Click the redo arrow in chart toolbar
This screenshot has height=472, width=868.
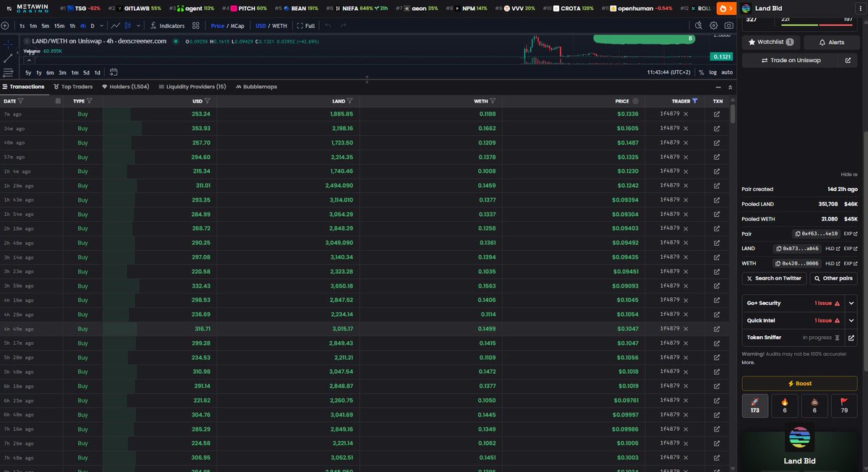[x=343, y=25]
